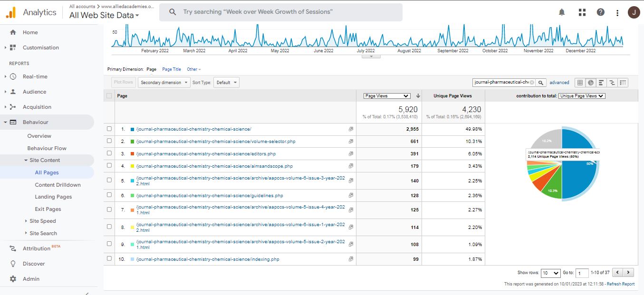Open the Pivot table view icon
The width and height of the screenshot is (644, 295).
(x=623, y=83)
